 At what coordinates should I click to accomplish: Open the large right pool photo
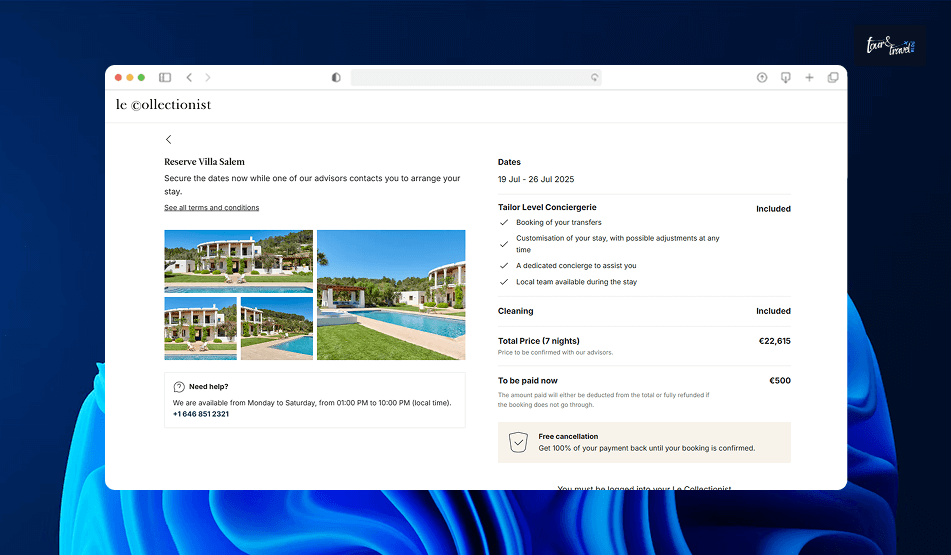(x=391, y=295)
